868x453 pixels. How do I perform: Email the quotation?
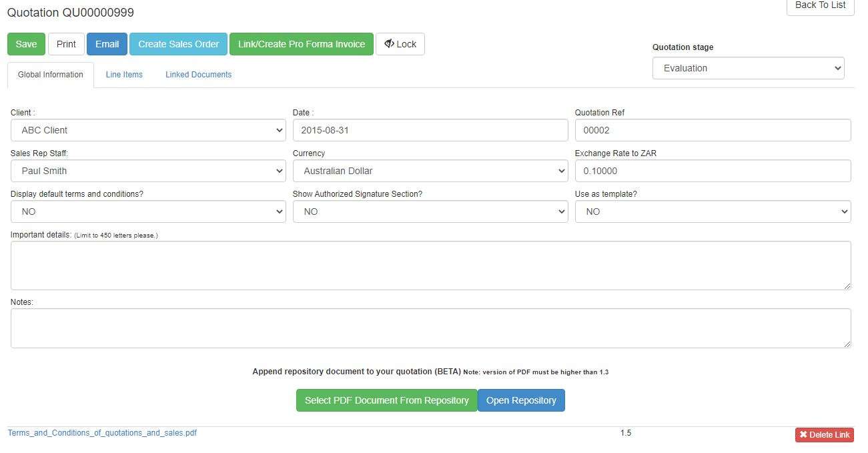107,44
